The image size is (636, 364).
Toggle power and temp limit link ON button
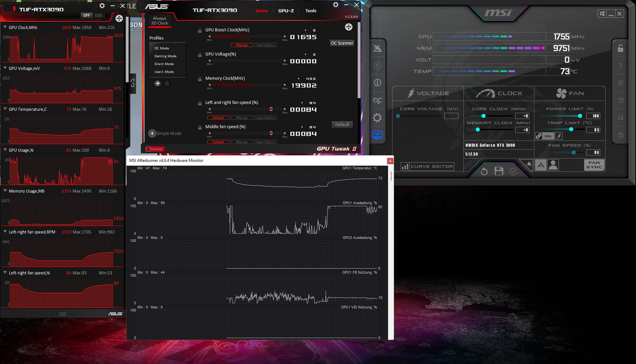coord(548,136)
